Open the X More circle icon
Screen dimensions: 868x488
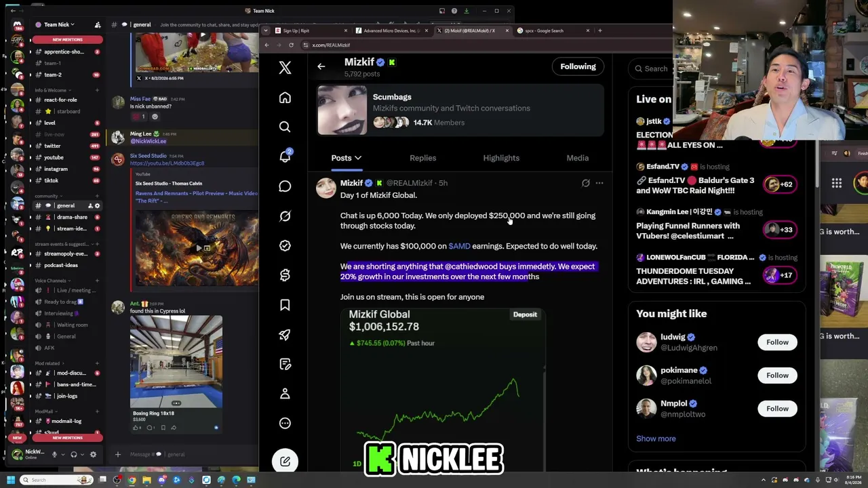tap(285, 423)
